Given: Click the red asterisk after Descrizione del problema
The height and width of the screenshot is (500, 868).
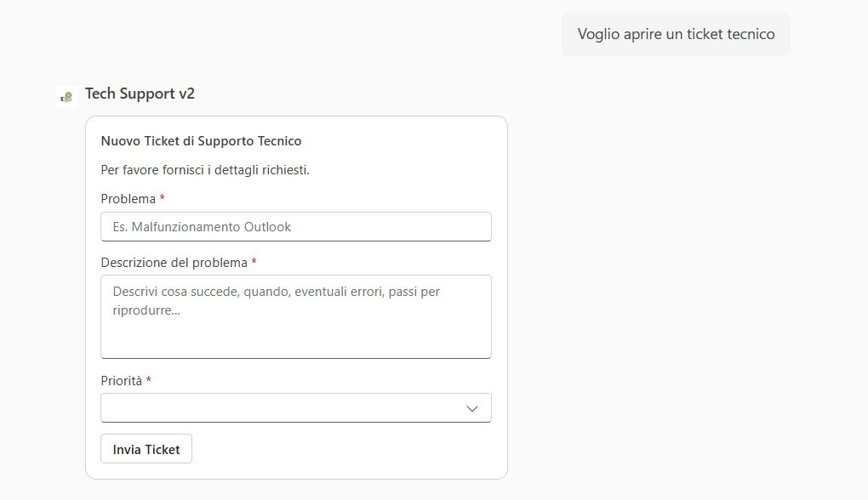Looking at the screenshot, I should click(x=254, y=262).
